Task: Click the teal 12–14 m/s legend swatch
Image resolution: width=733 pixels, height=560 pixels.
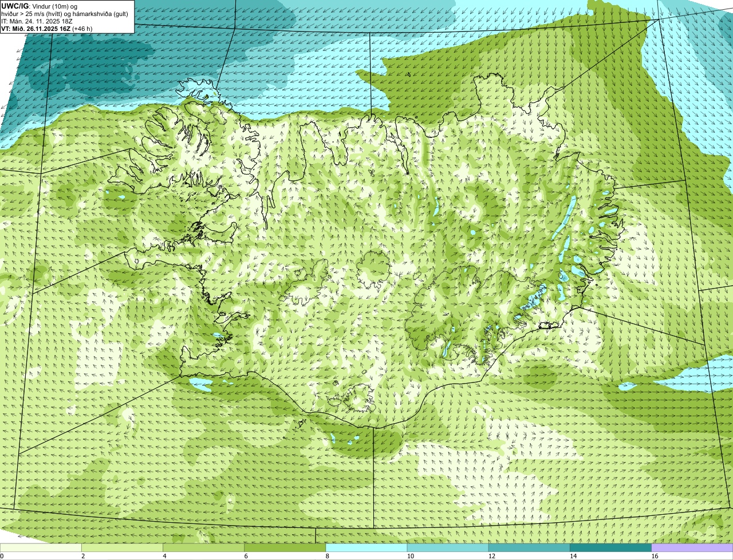Action: tap(529, 548)
